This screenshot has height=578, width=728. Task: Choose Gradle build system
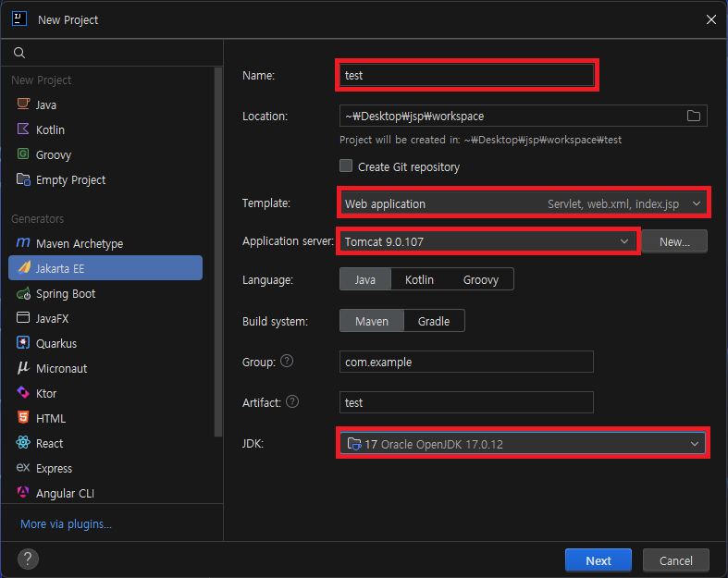point(434,321)
